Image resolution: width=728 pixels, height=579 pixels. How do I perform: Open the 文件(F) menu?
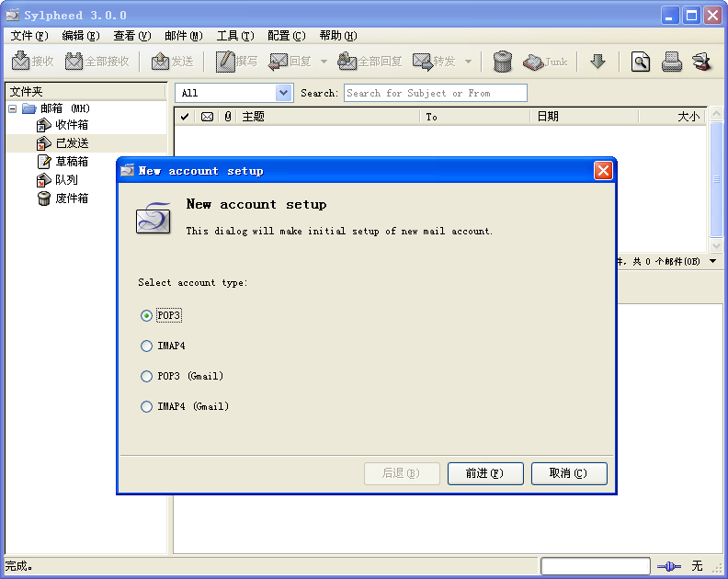[29, 36]
